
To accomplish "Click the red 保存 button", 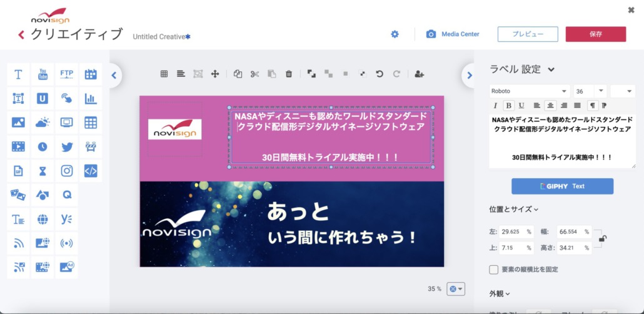I will click(x=595, y=34).
